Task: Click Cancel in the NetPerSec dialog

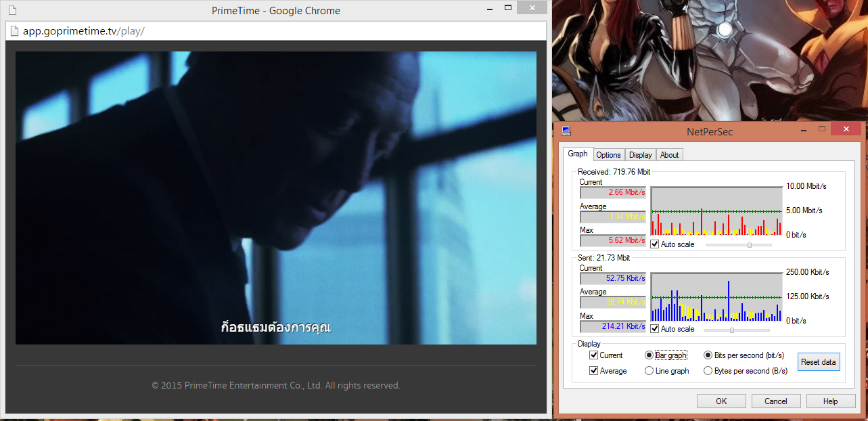Action: [x=776, y=401]
